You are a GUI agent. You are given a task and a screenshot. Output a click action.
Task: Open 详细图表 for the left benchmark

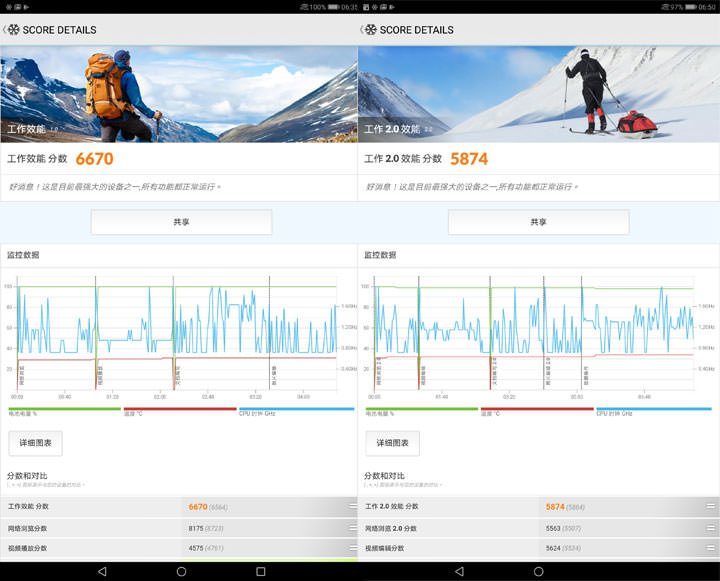coord(35,443)
